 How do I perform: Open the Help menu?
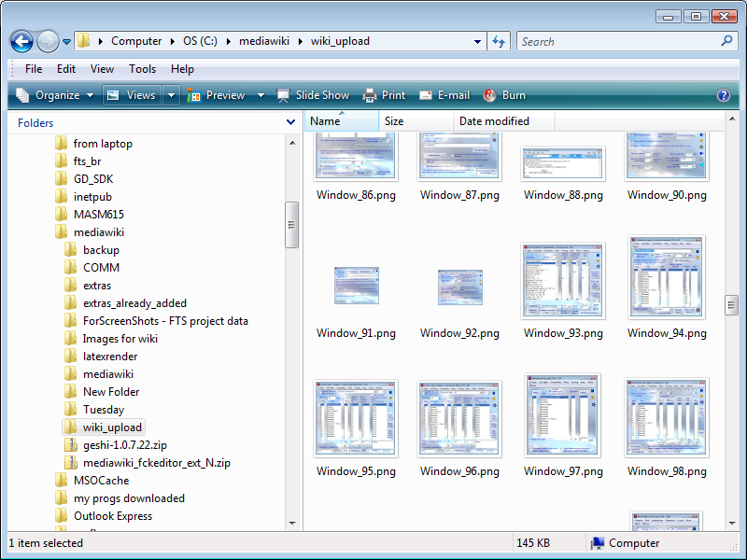182,69
